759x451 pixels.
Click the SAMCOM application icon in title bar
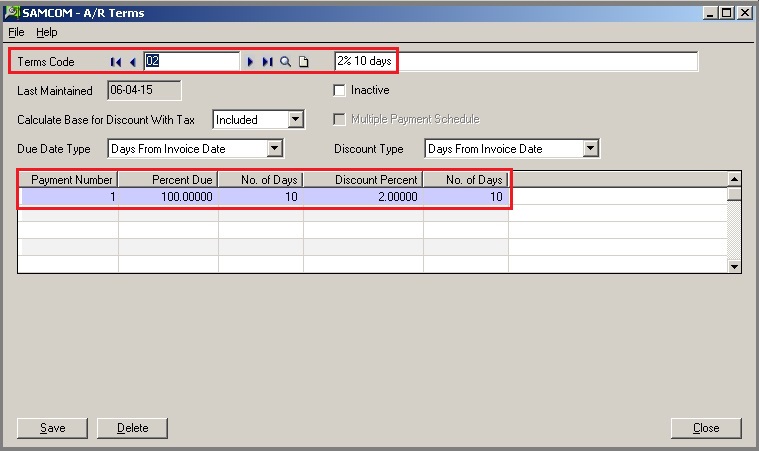tap(11, 12)
